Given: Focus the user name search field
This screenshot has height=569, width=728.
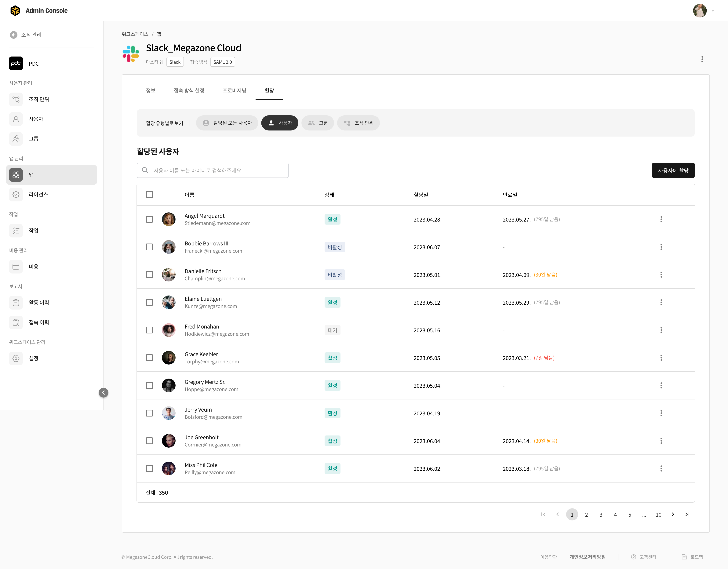Looking at the screenshot, I should (213, 171).
